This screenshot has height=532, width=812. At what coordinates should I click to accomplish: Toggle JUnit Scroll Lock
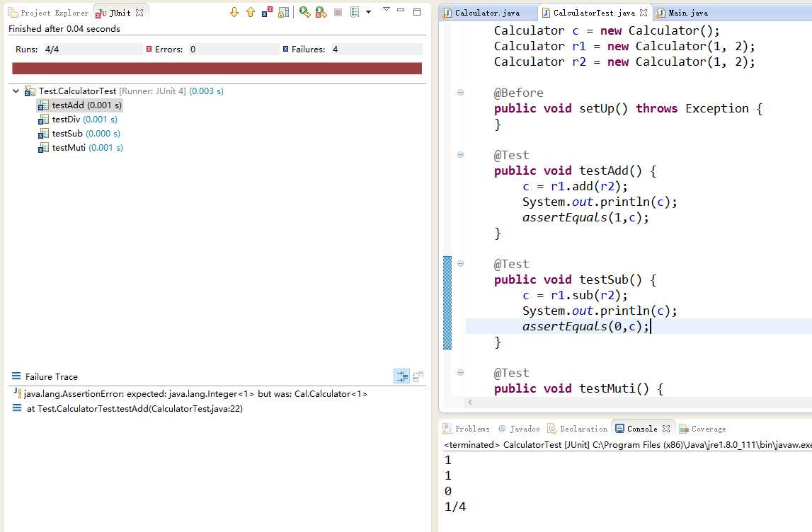coord(283,13)
